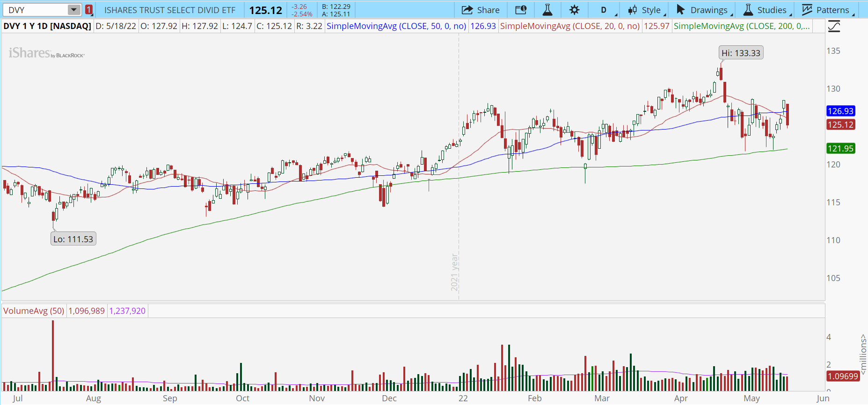
Task: Click the Lo: 111.53 price bubble
Action: tap(73, 239)
